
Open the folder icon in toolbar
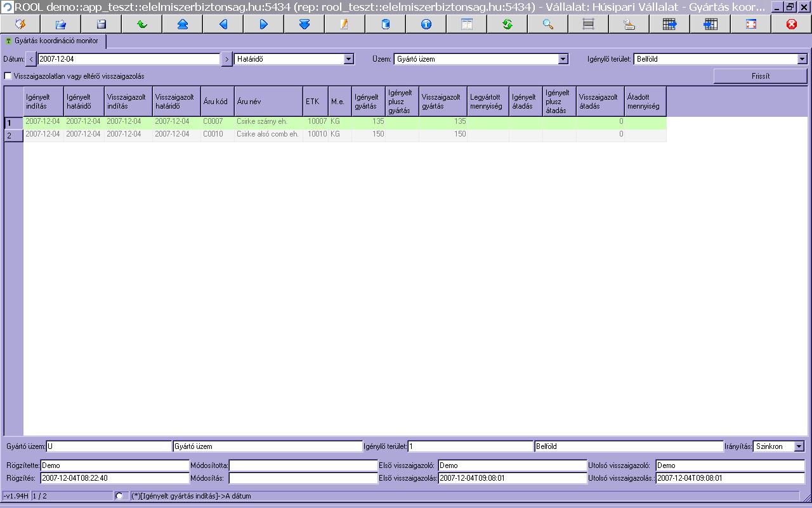[60, 24]
